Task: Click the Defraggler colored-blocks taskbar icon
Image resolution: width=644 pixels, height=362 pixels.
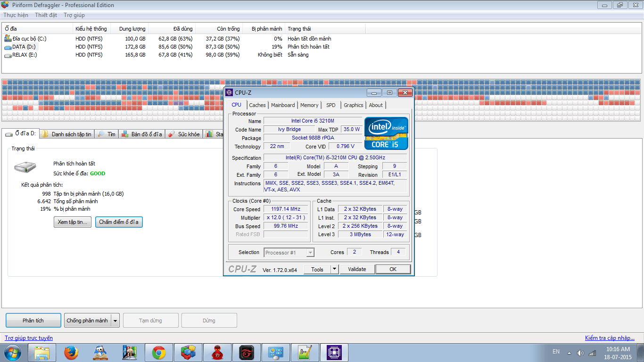Action: (x=188, y=353)
